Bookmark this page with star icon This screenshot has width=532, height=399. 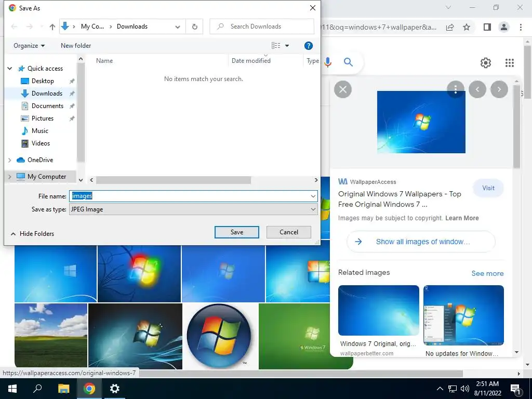tap(467, 27)
